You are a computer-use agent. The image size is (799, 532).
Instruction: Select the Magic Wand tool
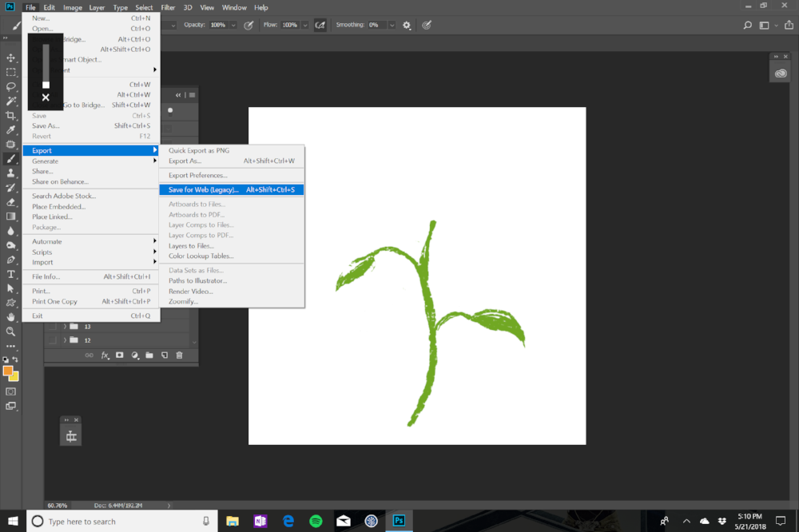pos(10,101)
